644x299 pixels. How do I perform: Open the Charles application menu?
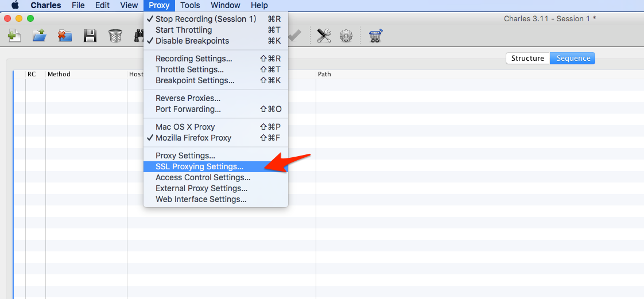[x=46, y=5]
